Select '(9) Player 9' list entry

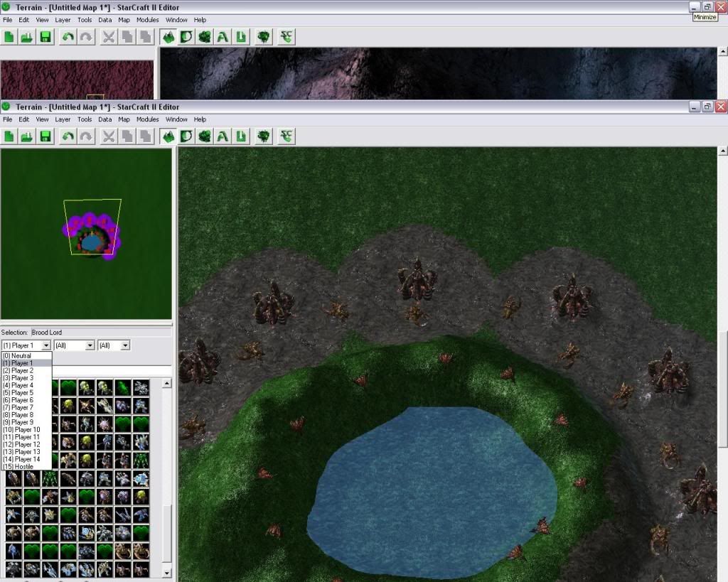click(26, 422)
